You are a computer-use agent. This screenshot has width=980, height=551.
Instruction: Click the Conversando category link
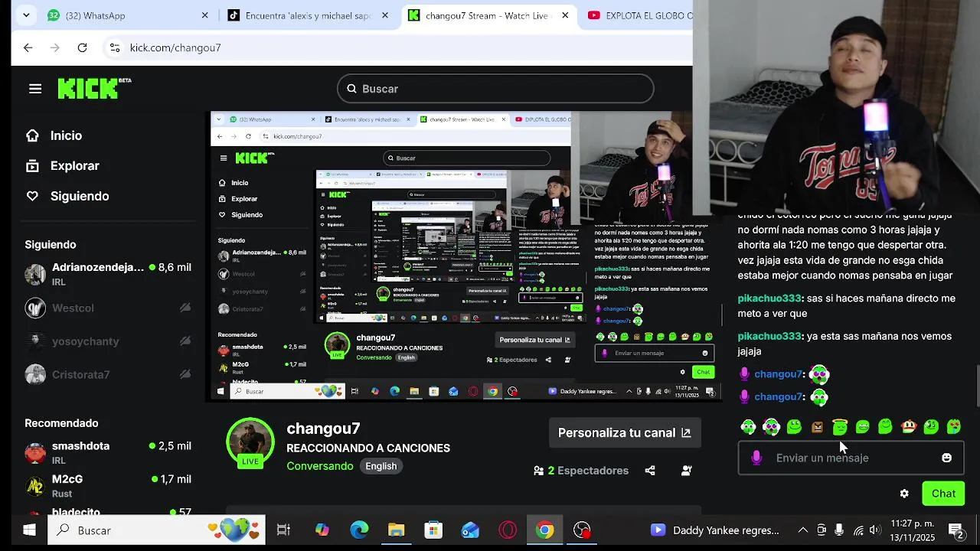pos(320,466)
